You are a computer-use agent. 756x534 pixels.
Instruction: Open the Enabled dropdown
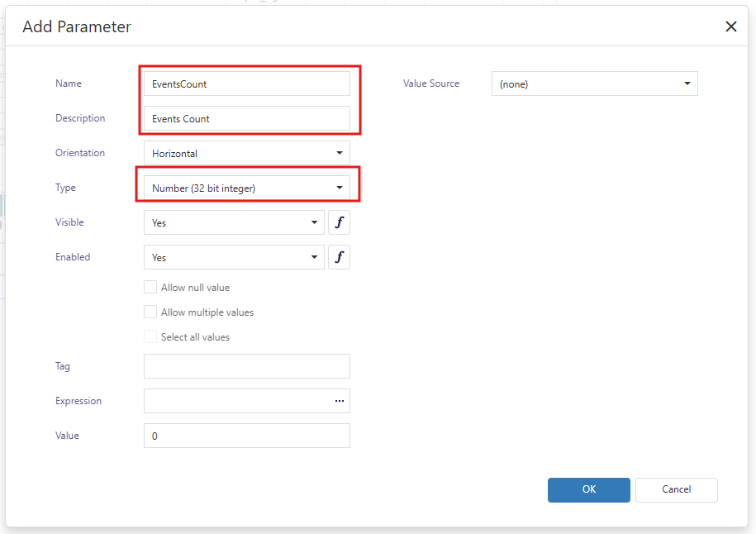coord(234,257)
